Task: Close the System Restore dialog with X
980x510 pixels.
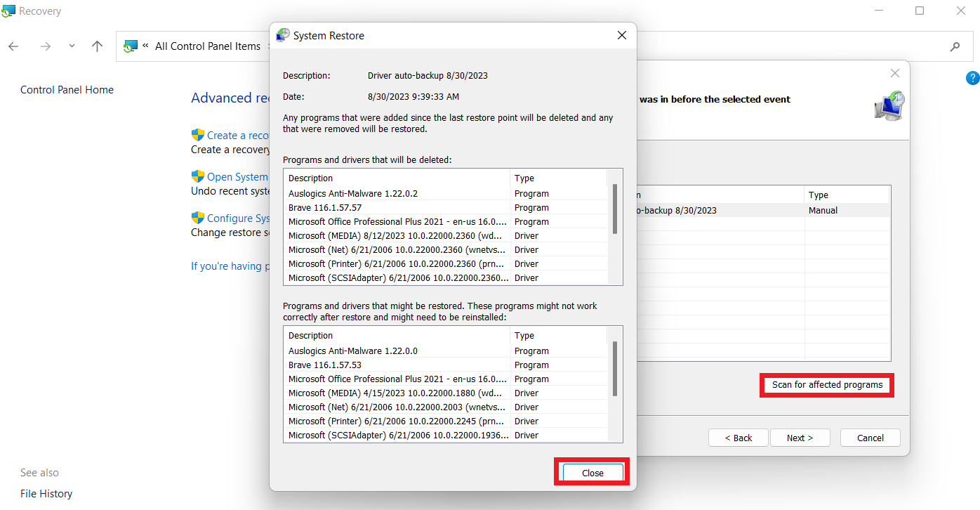Action: 622,35
